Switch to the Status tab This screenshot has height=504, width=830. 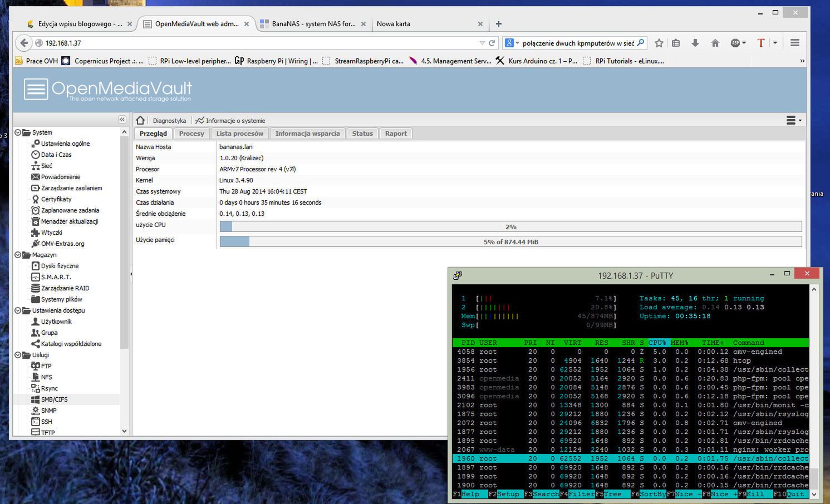[x=362, y=134]
